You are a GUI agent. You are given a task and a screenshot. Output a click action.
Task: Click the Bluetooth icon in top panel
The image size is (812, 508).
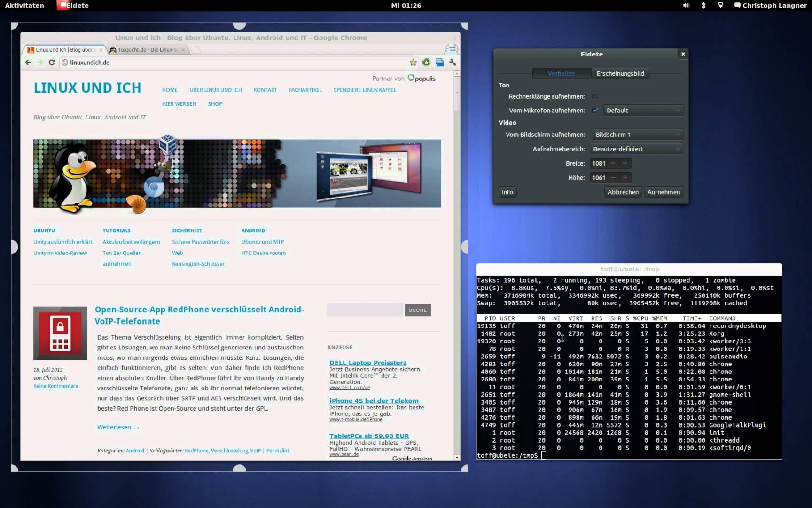click(x=703, y=6)
